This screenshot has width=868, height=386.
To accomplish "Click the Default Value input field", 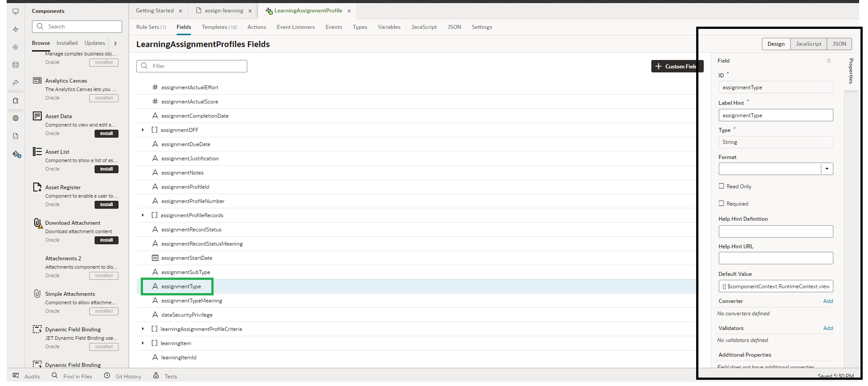I will tap(776, 286).
